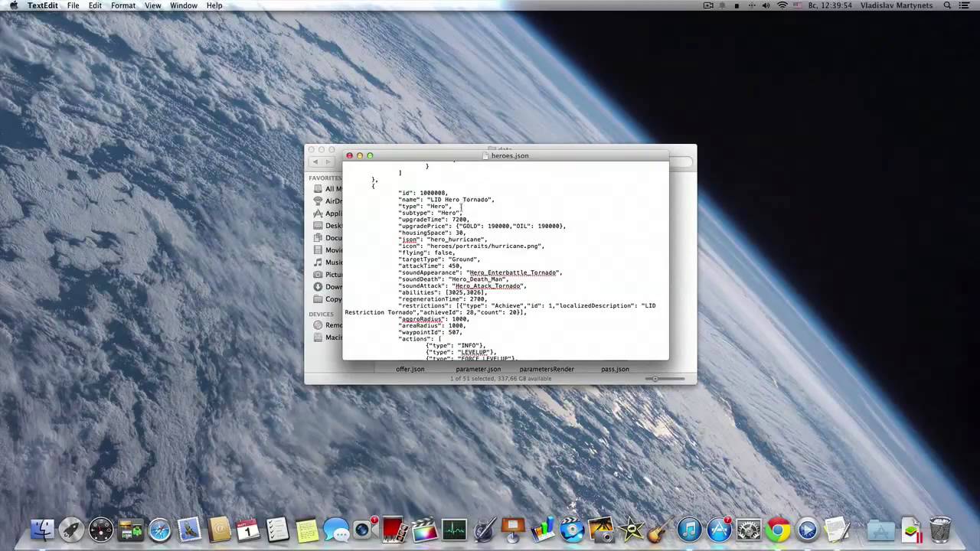This screenshot has width=980, height=551.
Task: Launch Google Chrome from the Dock
Action: pos(778,529)
